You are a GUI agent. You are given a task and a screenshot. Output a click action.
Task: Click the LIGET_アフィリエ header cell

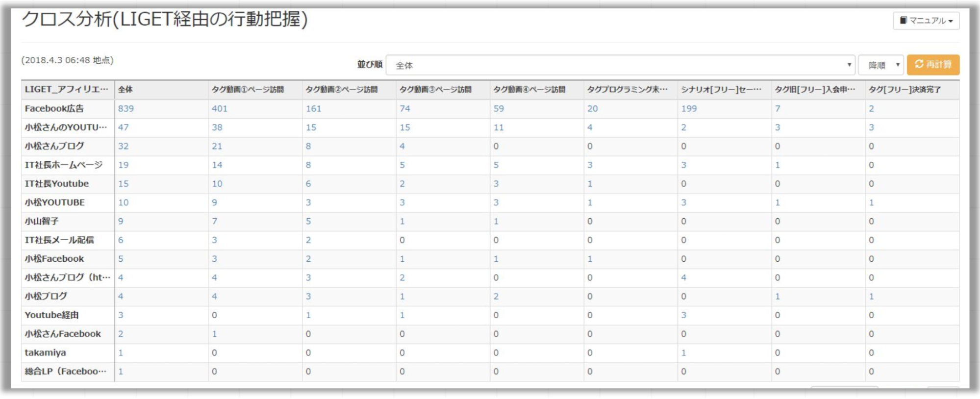67,89
